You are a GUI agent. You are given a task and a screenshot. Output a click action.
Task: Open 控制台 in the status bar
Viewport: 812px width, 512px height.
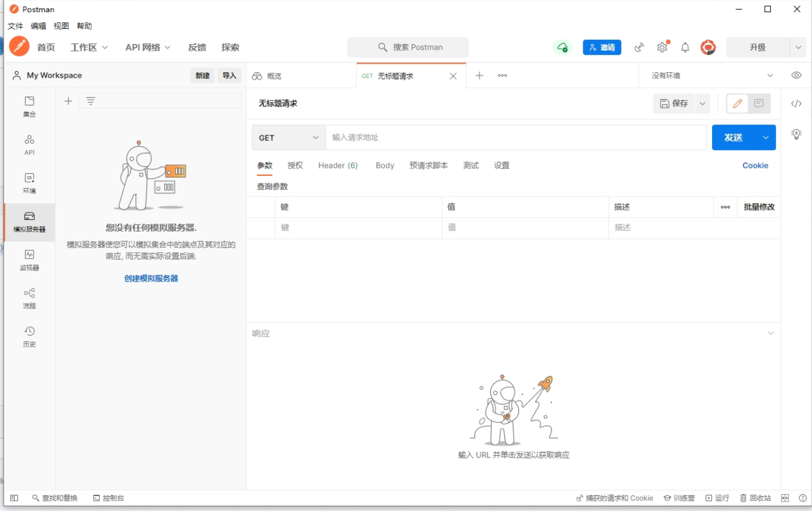[x=108, y=498]
